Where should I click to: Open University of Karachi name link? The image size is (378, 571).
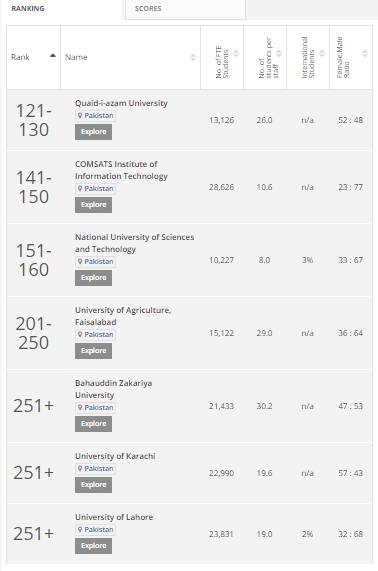click(115, 456)
